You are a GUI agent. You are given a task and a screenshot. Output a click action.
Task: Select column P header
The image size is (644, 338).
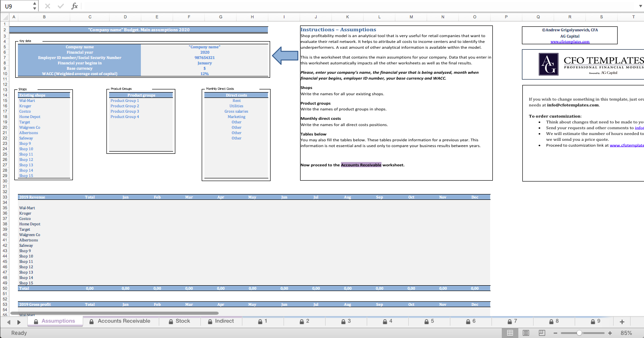[506, 17]
